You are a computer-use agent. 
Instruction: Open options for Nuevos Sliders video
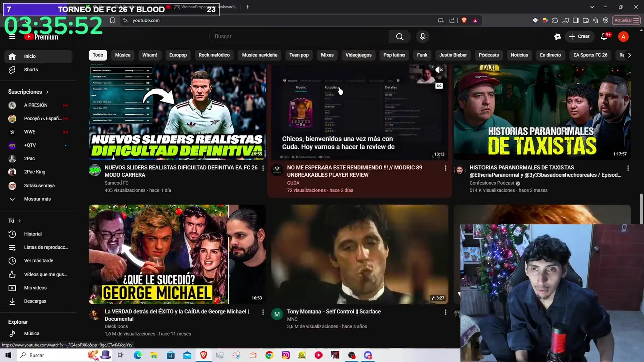click(263, 168)
